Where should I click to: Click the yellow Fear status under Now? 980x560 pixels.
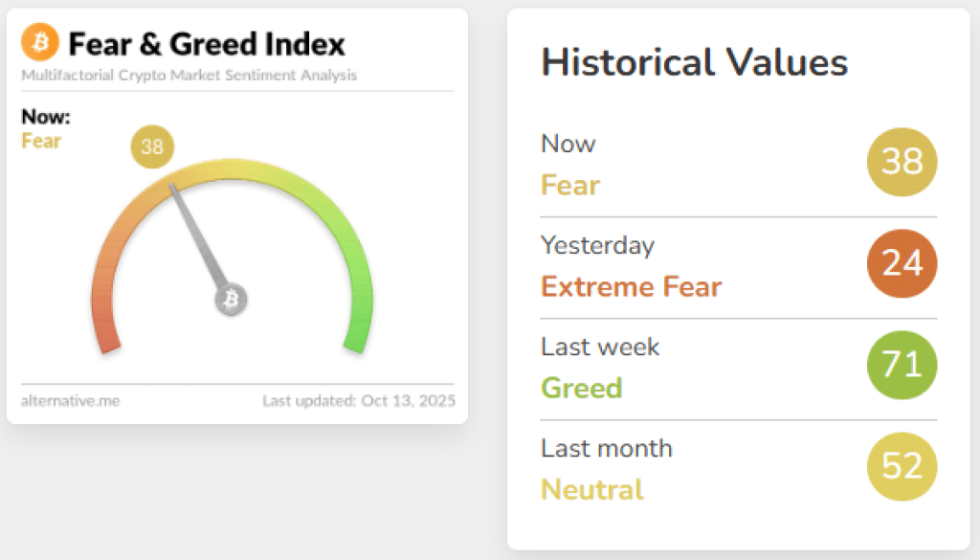(x=41, y=141)
